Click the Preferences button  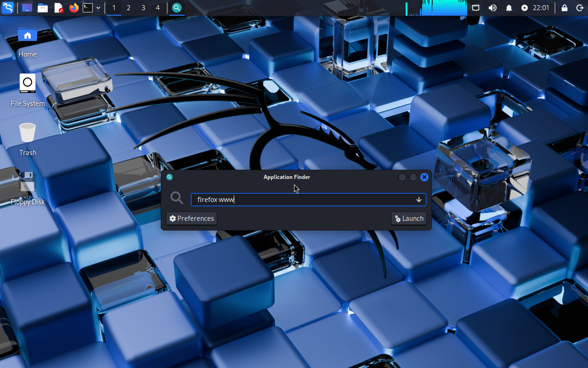coord(192,218)
